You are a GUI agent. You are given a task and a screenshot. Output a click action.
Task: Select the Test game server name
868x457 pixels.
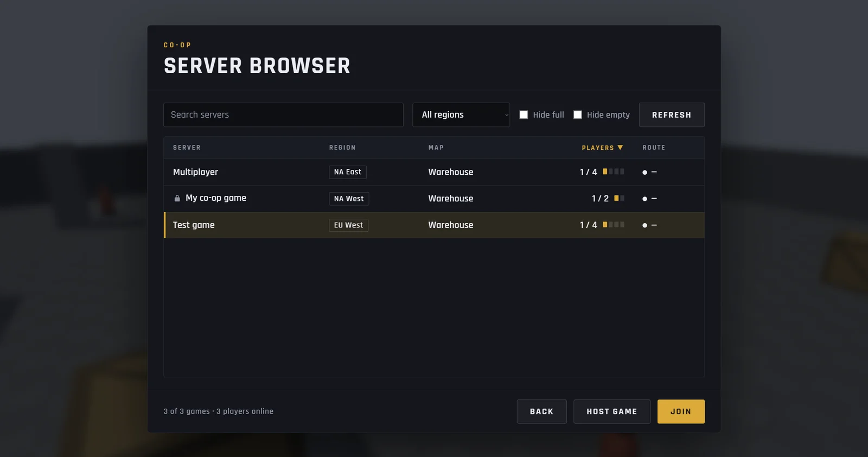point(194,225)
